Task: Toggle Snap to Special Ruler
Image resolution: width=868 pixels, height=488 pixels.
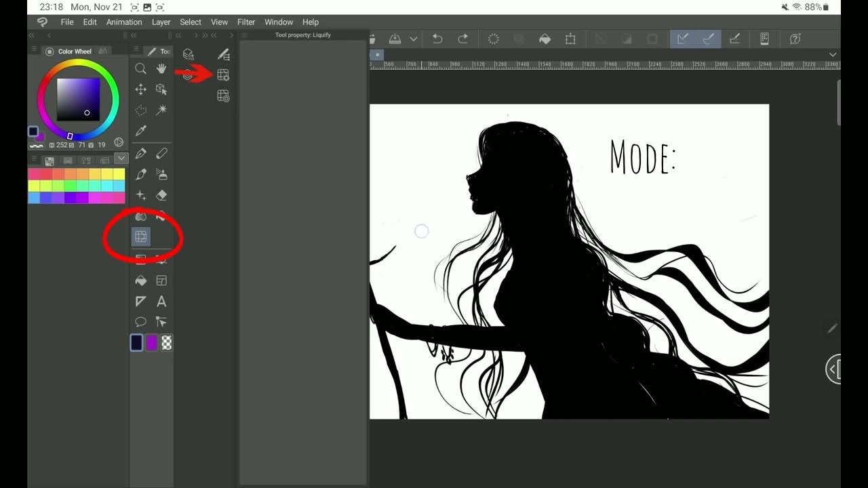Action: point(709,39)
